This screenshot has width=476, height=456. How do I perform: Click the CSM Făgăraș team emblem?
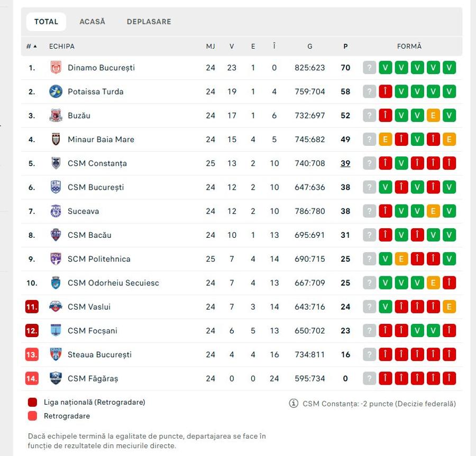click(x=56, y=378)
